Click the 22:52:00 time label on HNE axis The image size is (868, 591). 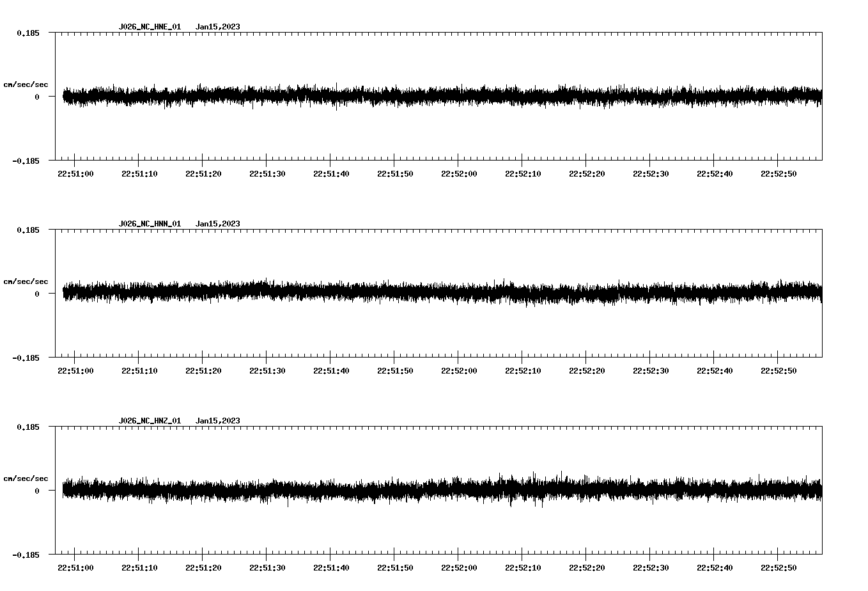coord(459,174)
